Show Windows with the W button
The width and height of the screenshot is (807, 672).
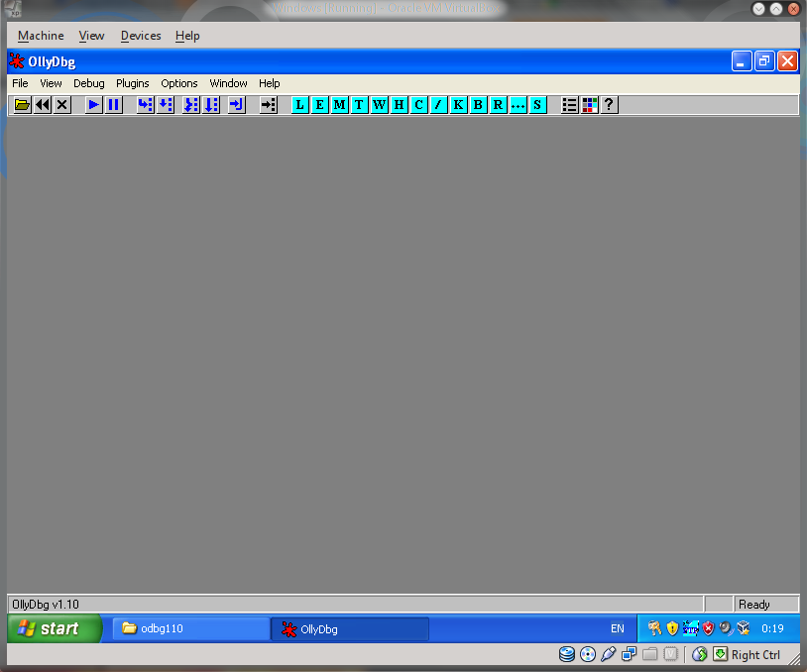pyautogui.click(x=380, y=105)
